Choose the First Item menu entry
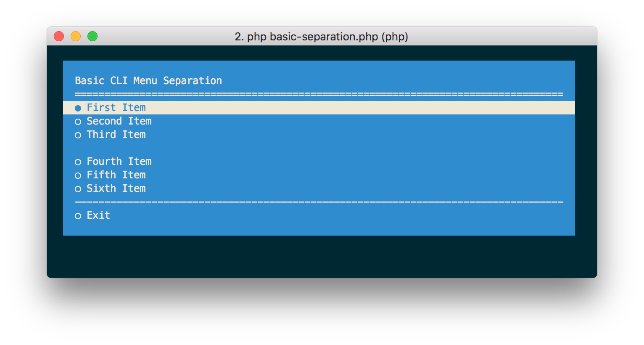Viewport: 644px width, 345px height. pyautogui.click(x=319, y=108)
